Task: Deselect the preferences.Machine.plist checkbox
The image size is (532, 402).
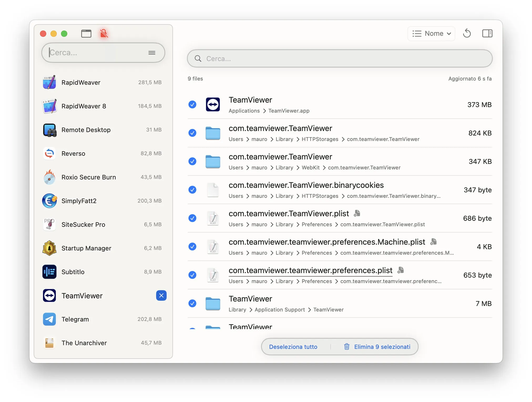Action: coord(193,247)
